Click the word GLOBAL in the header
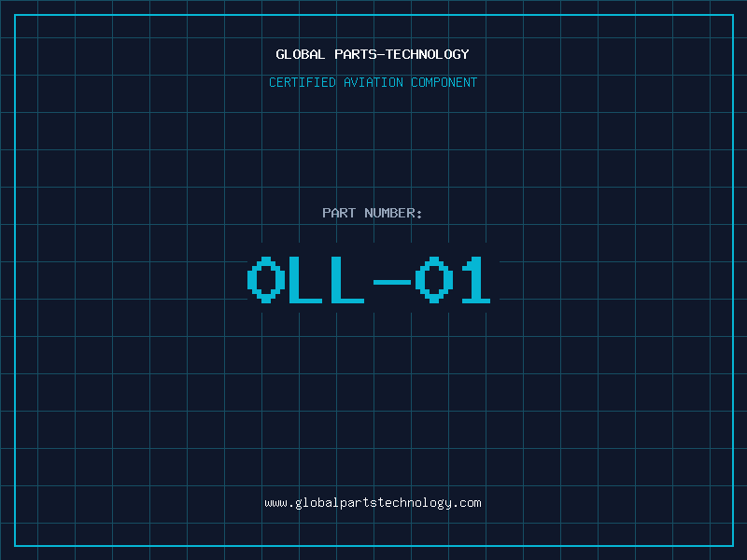 pyautogui.click(x=300, y=54)
